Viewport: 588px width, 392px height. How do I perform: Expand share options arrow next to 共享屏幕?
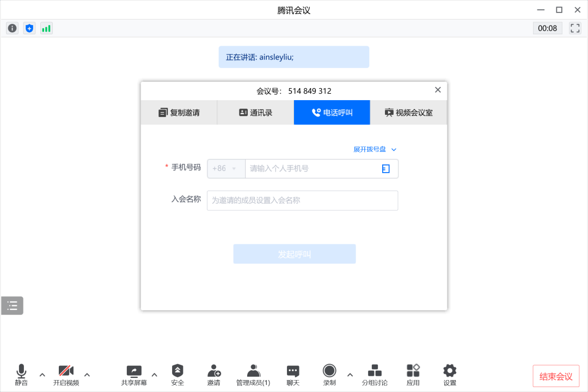click(155, 375)
